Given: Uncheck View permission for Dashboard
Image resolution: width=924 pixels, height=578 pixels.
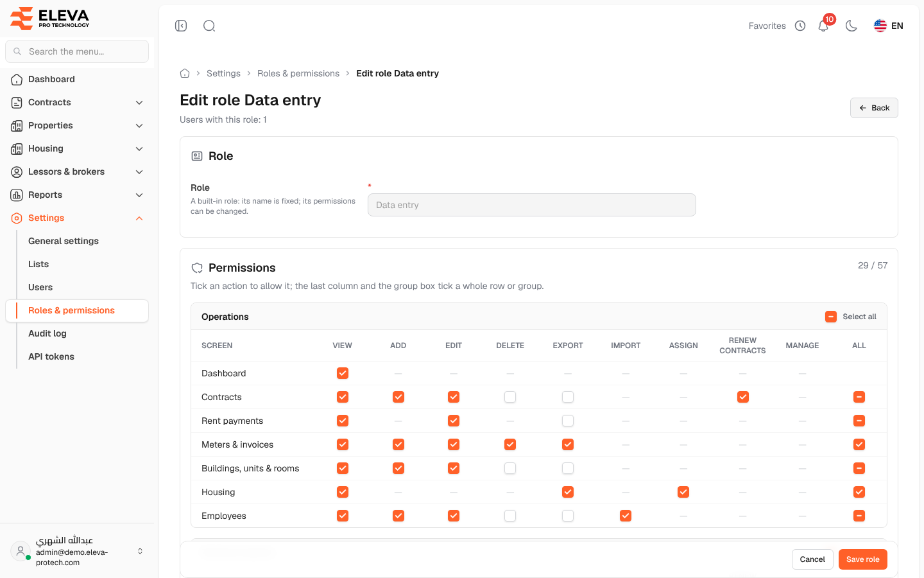Looking at the screenshot, I should pyautogui.click(x=343, y=373).
